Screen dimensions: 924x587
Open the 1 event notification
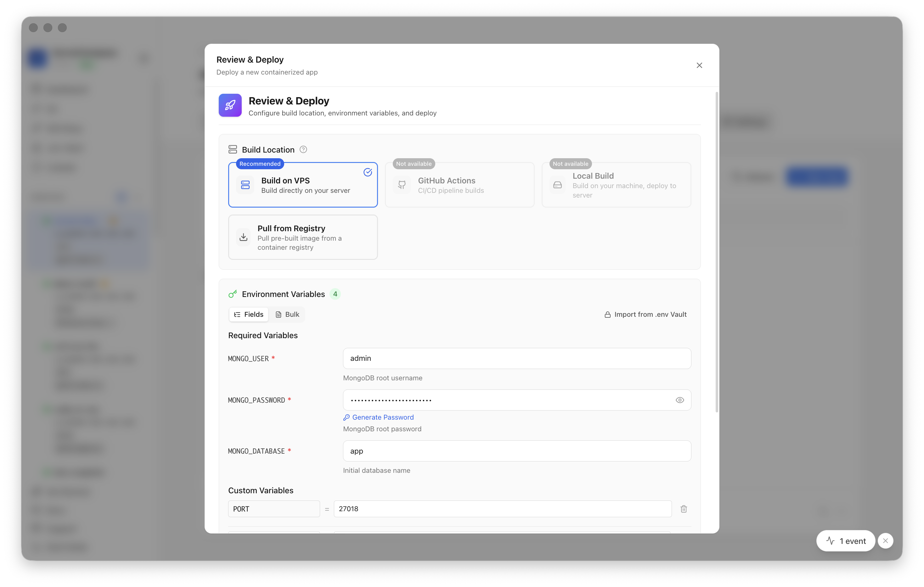[846, 541]
